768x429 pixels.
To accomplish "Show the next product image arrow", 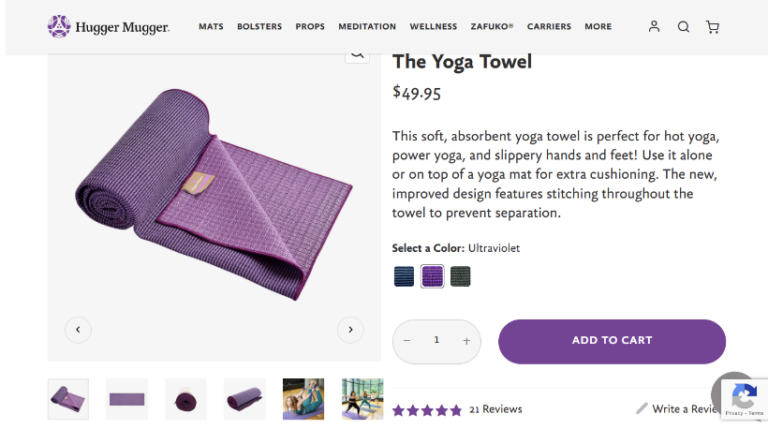I will 350,329.
